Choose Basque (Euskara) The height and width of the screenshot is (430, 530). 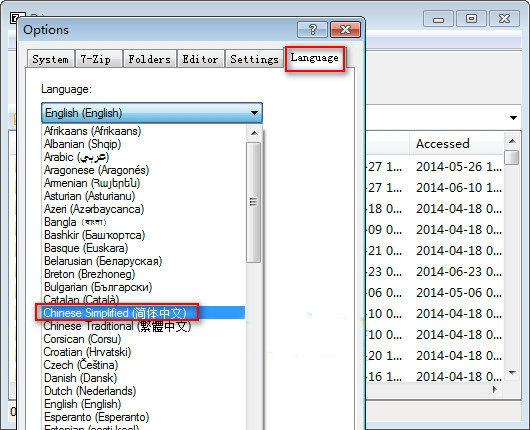tap(144, 248)
